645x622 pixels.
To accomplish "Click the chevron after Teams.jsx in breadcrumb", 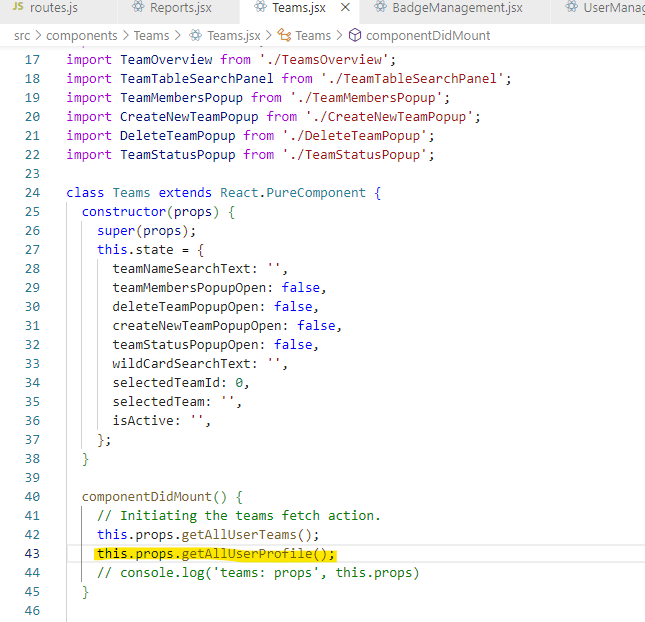I will click(268, 36).
